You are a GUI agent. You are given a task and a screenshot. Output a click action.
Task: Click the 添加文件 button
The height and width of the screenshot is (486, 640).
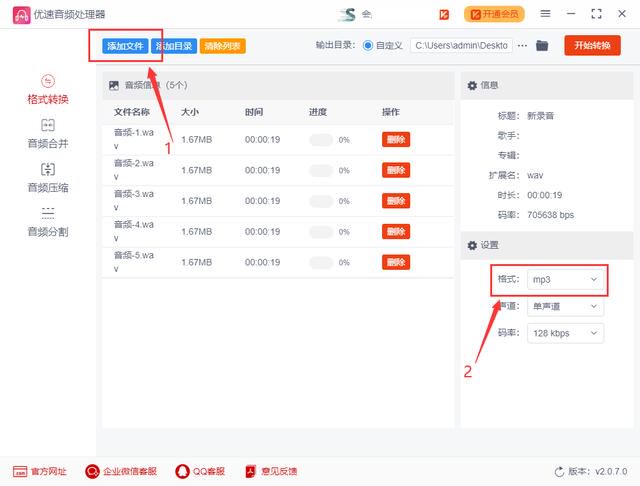tap(125, 46)
